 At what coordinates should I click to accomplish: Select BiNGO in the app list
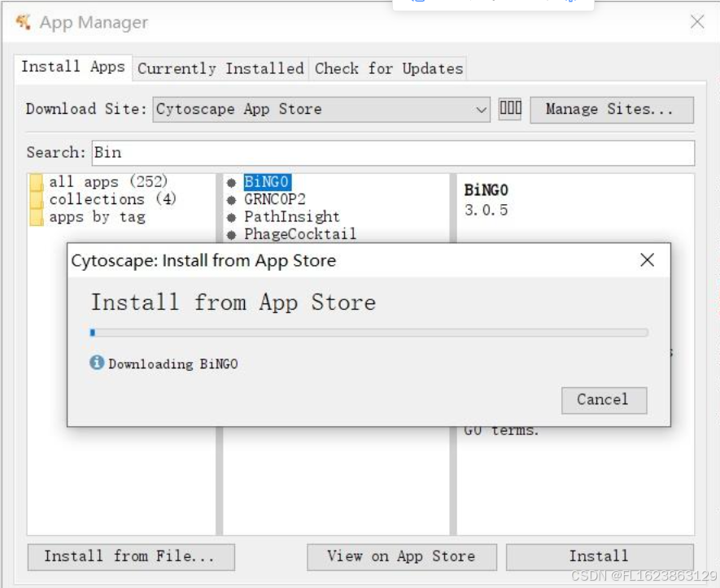click(x=267, y=182)
